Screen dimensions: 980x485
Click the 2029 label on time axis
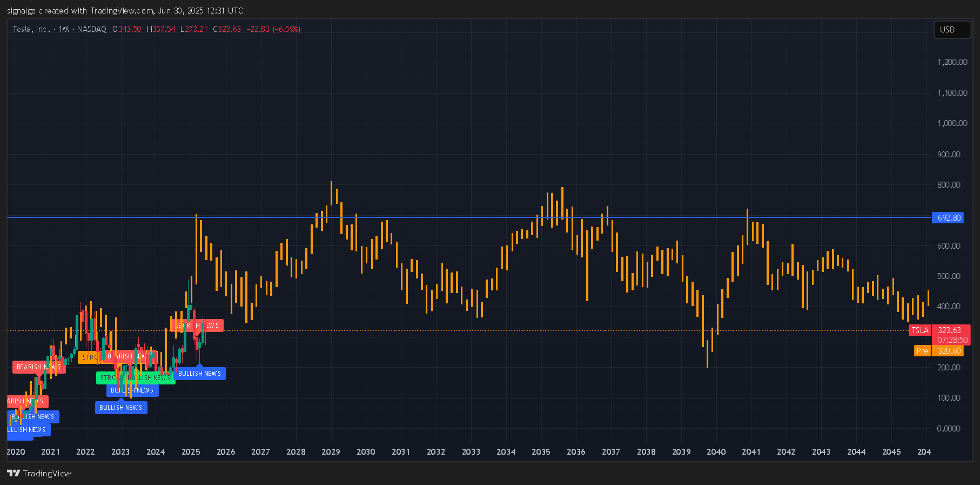click(331, 452)
